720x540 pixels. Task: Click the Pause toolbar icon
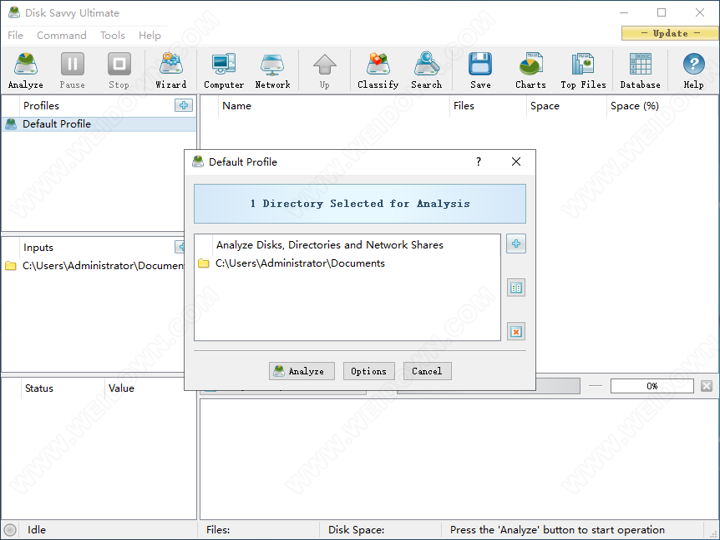[x=72, y=70]
